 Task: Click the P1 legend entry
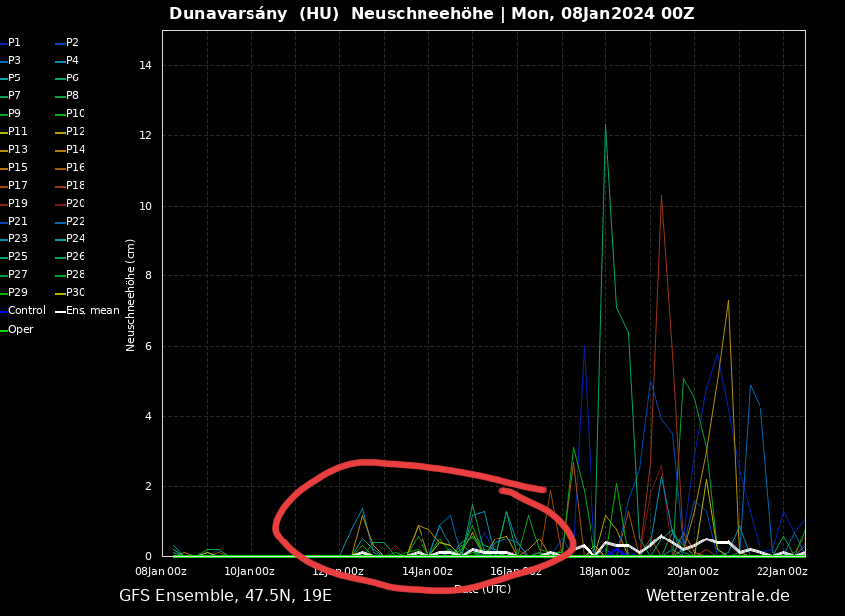pos(14,43)
